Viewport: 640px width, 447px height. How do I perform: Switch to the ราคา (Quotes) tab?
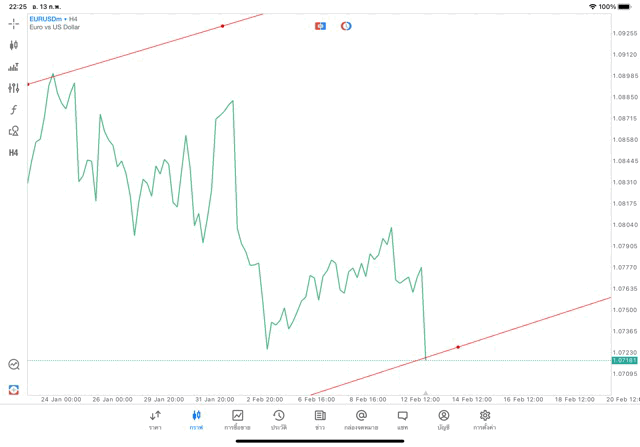point(155,419)
